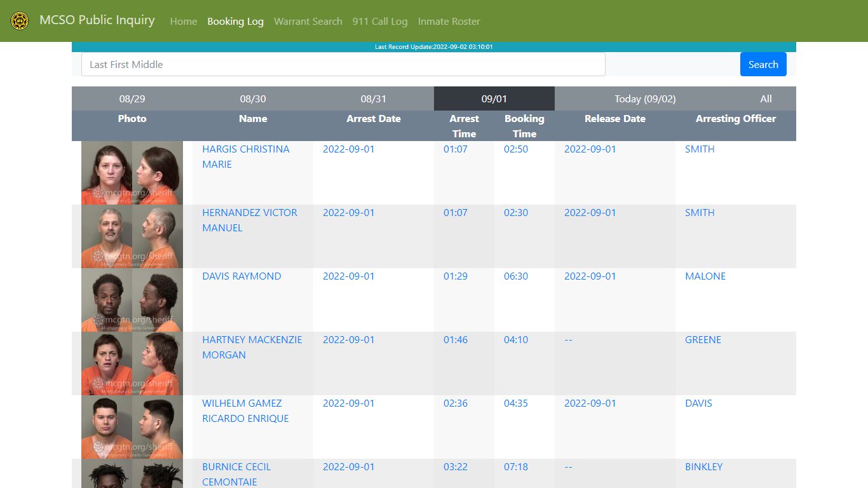This screenshot has width=868, height=488.
Task: Click arrest time 01:07 in Hernandez row
Action: pyautogui.click(x=456, y=212)
